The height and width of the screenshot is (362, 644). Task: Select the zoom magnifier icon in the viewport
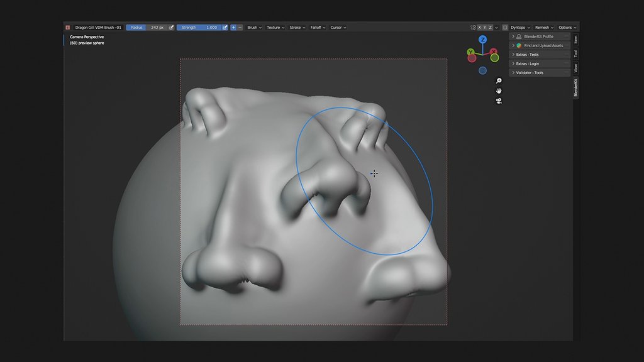[499, 80]
